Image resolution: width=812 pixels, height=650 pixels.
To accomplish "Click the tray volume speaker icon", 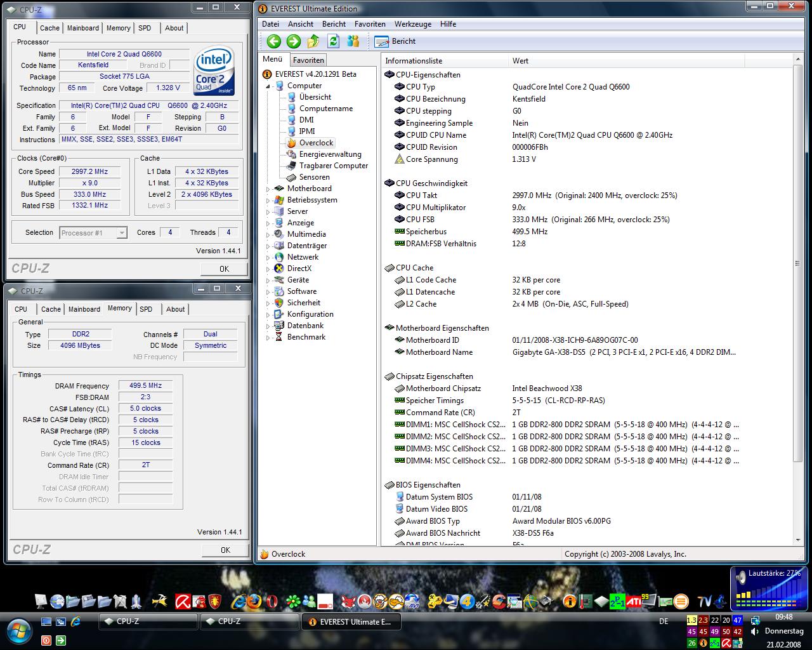I will 755,632.
